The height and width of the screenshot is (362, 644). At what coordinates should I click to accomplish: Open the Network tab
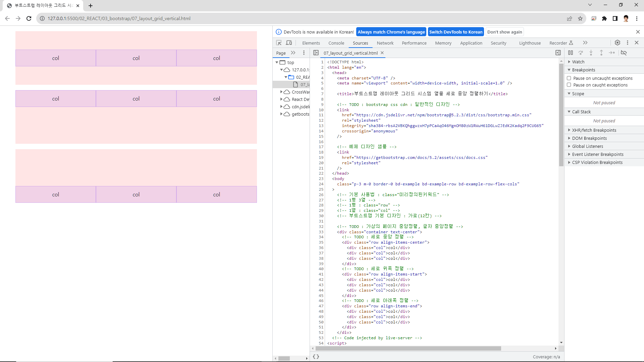tap(385, 43)
